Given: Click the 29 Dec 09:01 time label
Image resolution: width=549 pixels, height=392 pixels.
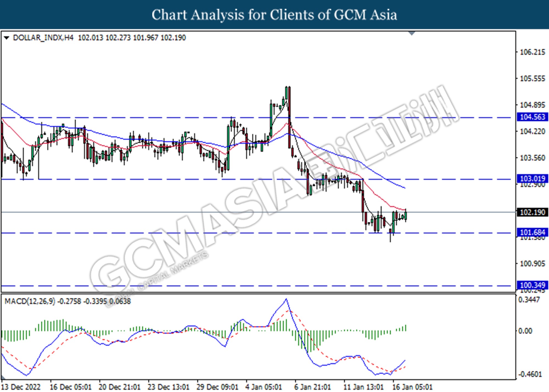Looking at the screenshot, I should [x=217, y=387].
